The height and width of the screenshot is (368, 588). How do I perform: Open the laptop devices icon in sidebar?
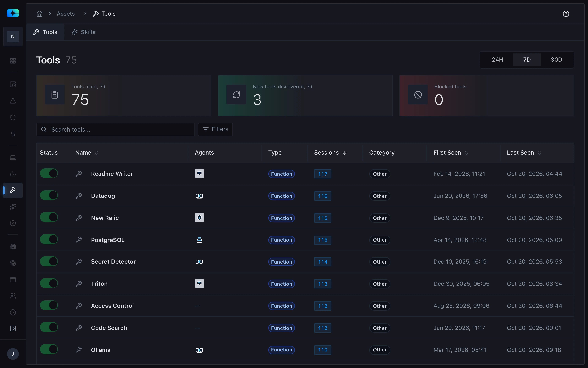tap(13, 157)
